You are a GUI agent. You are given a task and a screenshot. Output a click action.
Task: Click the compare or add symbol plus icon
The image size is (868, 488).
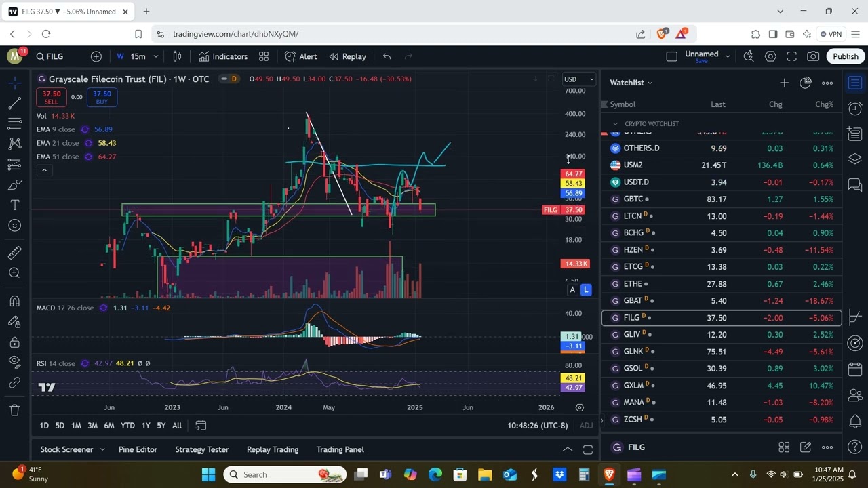tap(96, 56)
